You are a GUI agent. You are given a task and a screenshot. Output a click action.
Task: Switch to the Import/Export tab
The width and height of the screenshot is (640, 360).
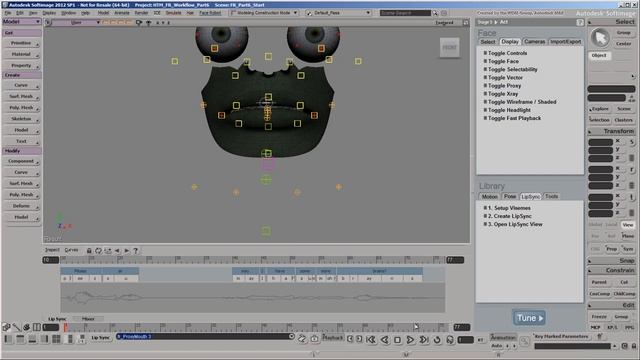click(x=565, y=42)
